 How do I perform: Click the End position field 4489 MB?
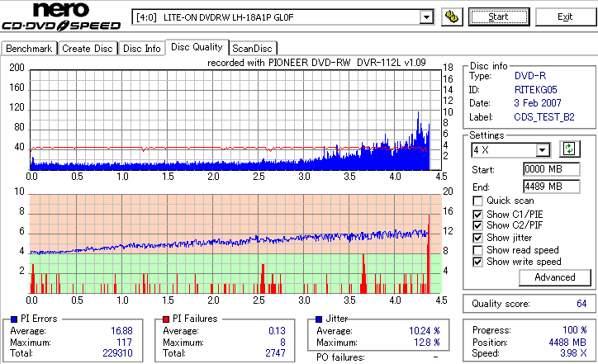click(x=552, y=187)
